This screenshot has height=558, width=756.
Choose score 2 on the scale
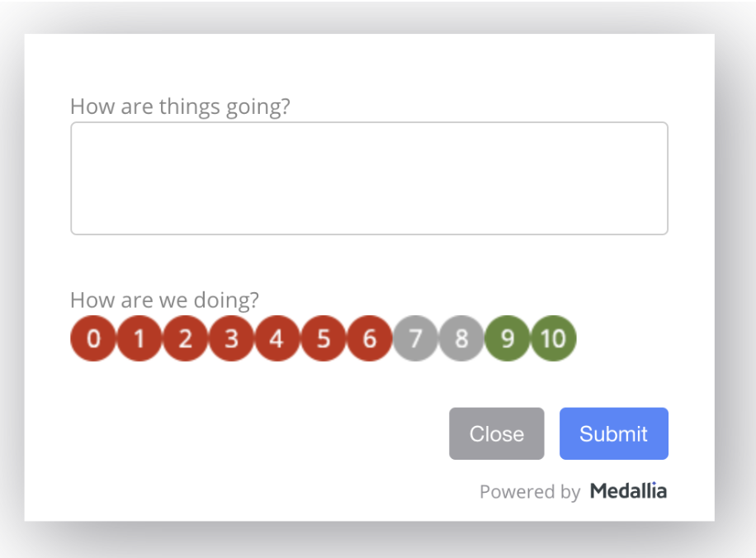[186, 338]
